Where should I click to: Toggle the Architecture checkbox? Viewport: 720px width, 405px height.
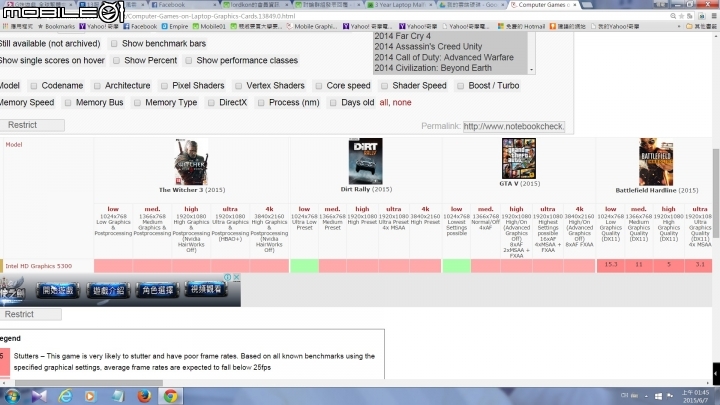(97, 86)
